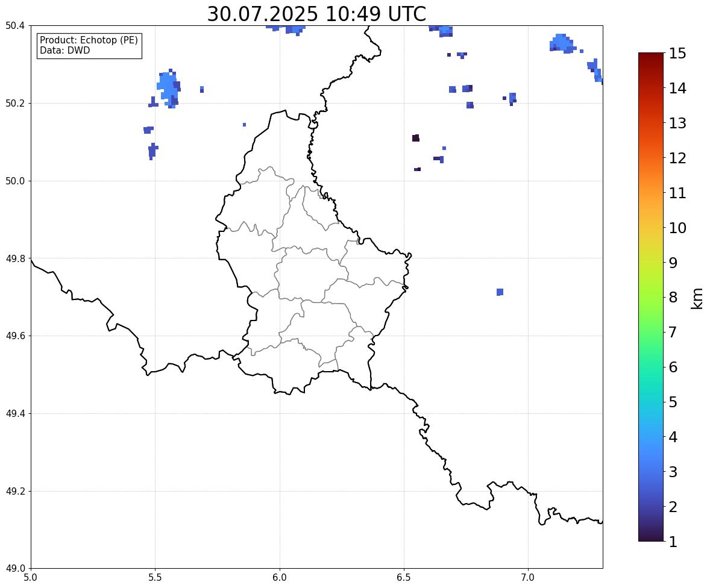Click colorbar tick label "10"
The height and width of the screenshot is (588, 710).
[677, 228]
